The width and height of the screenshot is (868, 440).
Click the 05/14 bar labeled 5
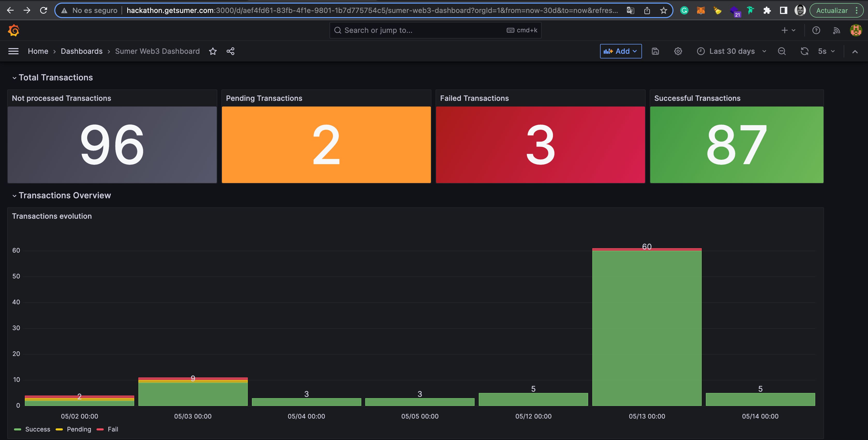760,399
